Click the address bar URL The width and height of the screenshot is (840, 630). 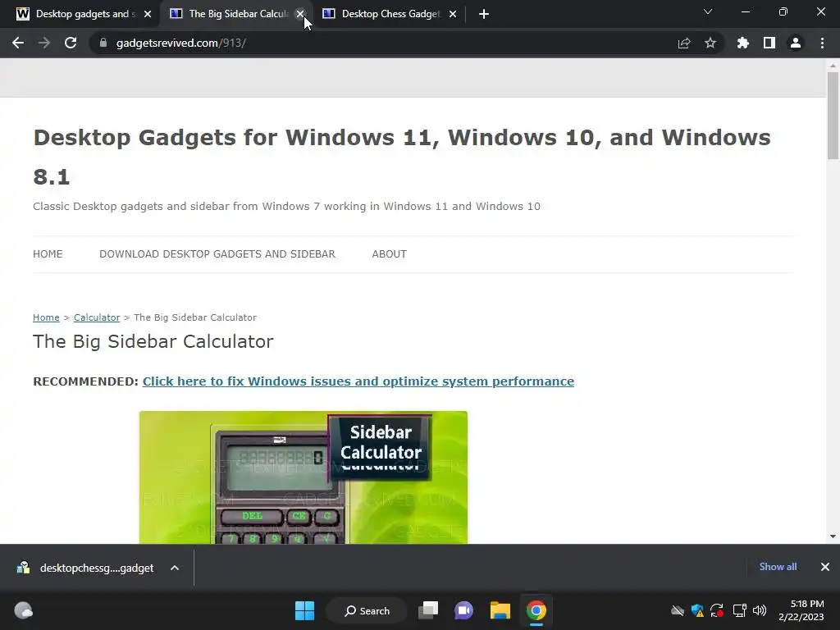click(180, 43)
